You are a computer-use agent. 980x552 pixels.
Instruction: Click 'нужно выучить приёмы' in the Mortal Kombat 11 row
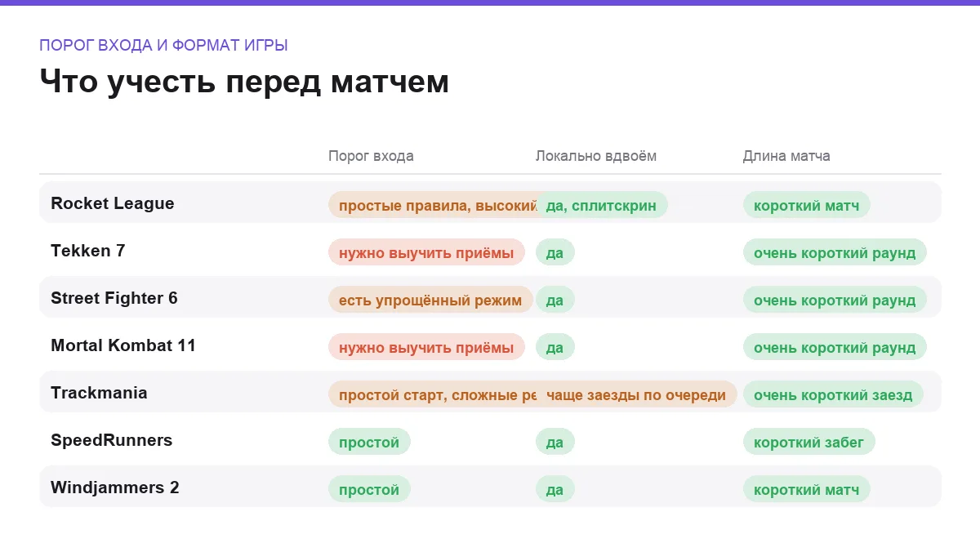(426, 347)
